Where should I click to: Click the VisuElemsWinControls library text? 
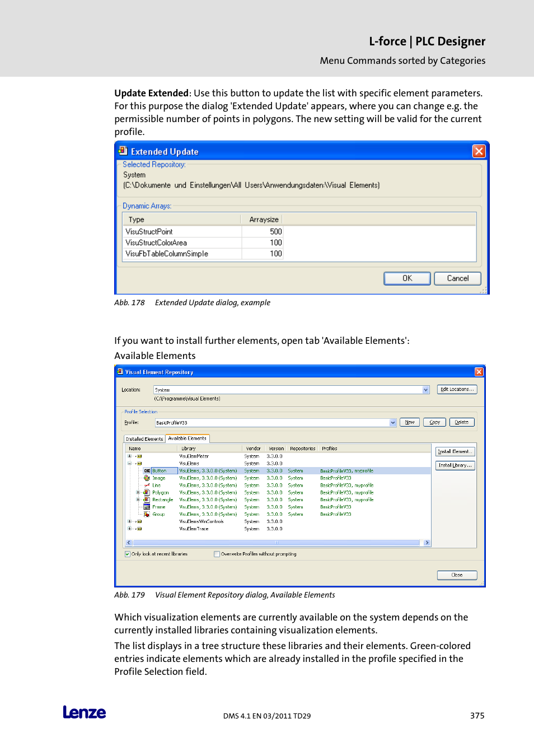coord(202,521)
